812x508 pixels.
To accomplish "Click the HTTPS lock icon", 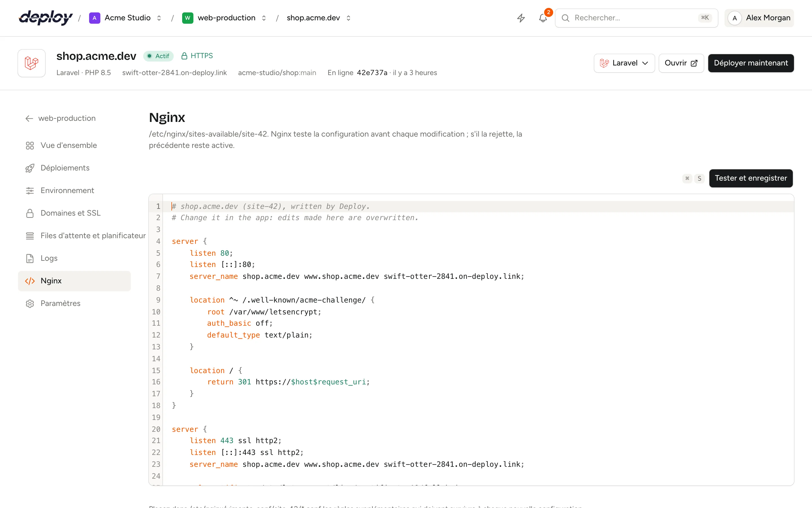I will click(184, 56).
